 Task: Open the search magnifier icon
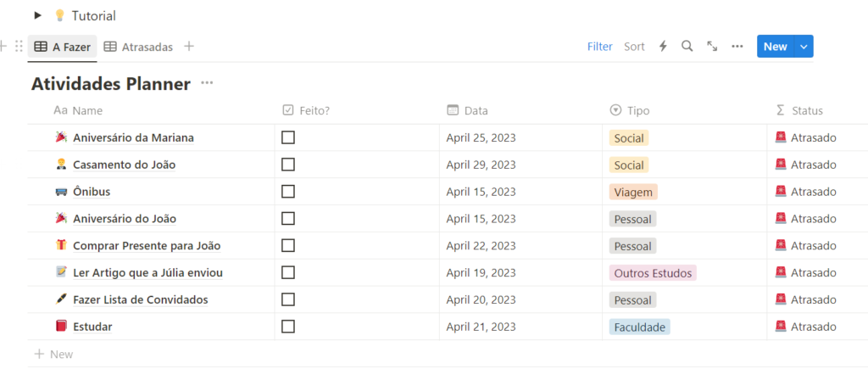point(687,47)
